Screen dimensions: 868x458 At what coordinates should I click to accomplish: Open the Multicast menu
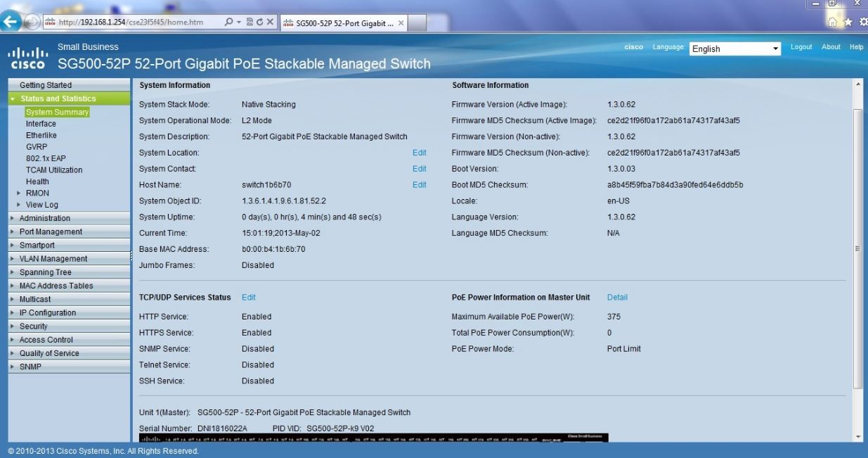point(69,299)
